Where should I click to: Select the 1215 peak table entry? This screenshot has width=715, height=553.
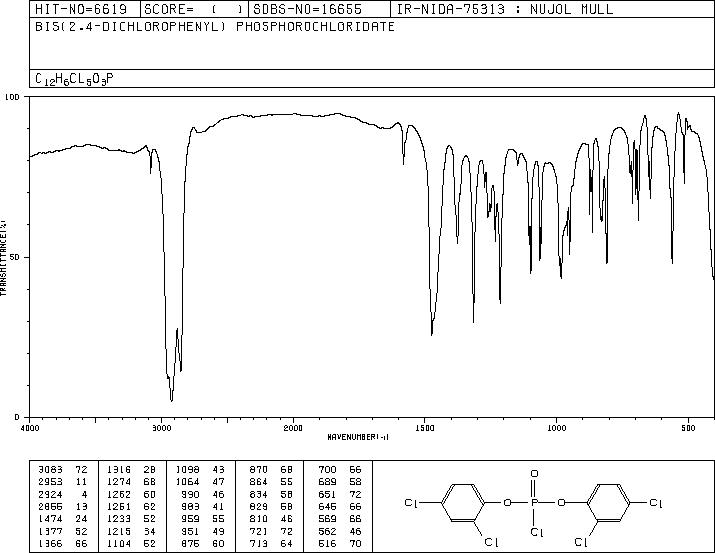click(x=131, y=531)
